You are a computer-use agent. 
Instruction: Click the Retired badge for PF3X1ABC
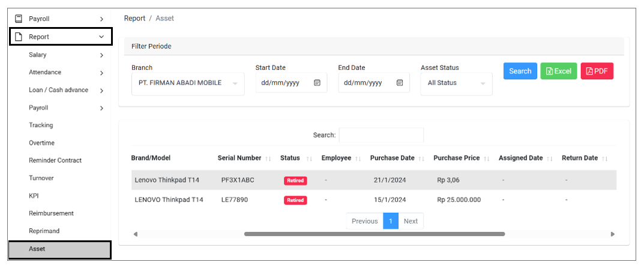(295, 180)
